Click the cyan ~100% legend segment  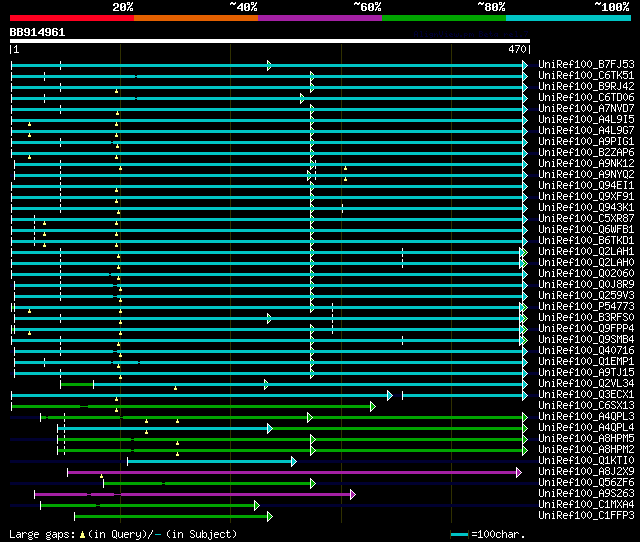(x=568, y=18)
